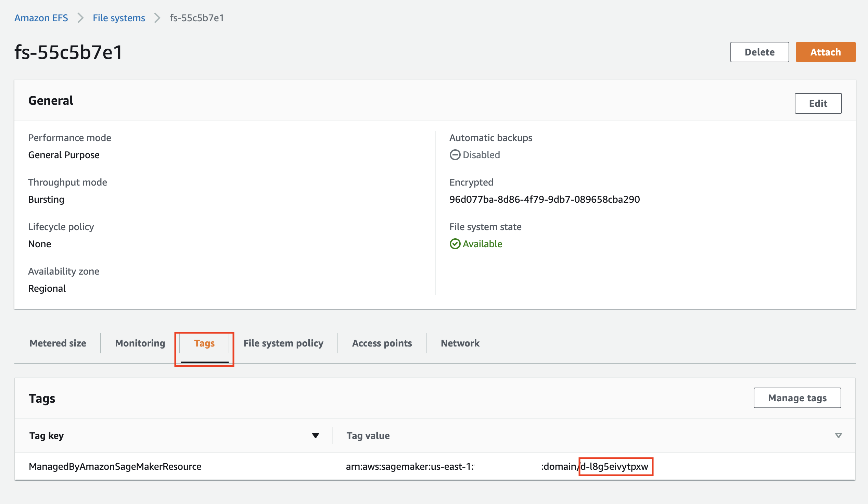Screen dimensions: 868x504
Task: Click the Disabled status icon under Automatic backups
Action: [x=455, y=155]
